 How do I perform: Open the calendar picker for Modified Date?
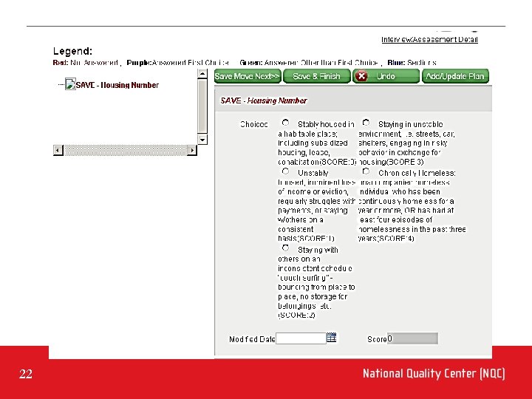click(331, 338)
